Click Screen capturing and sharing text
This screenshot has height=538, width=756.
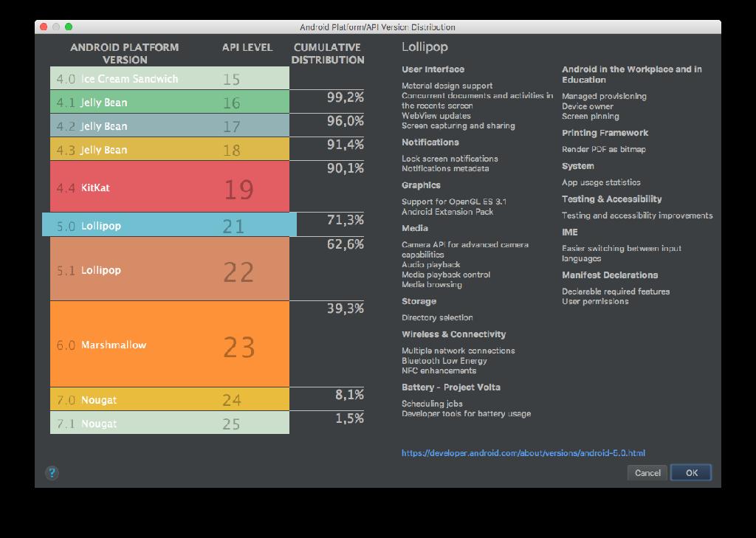[x=458, y=125]
